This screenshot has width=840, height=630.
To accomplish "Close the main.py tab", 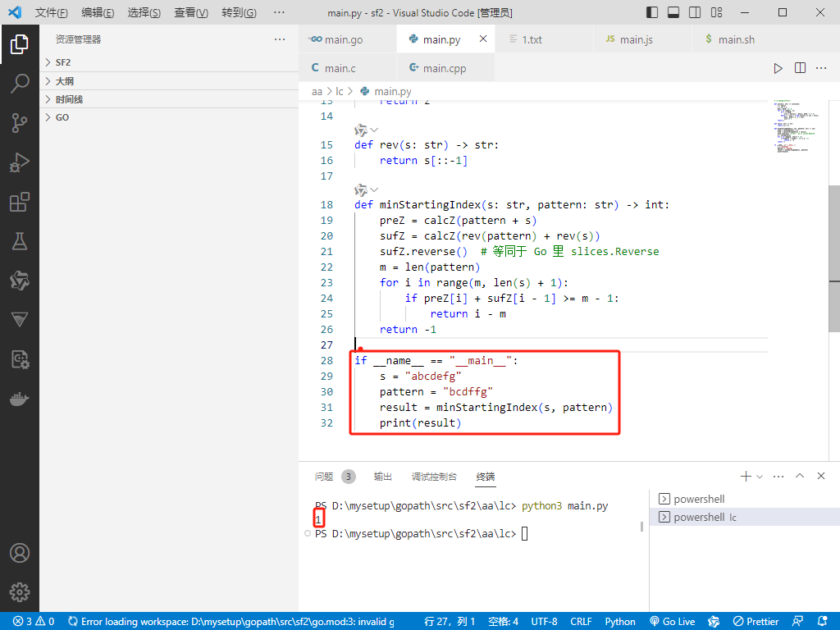I will (483, 39).
